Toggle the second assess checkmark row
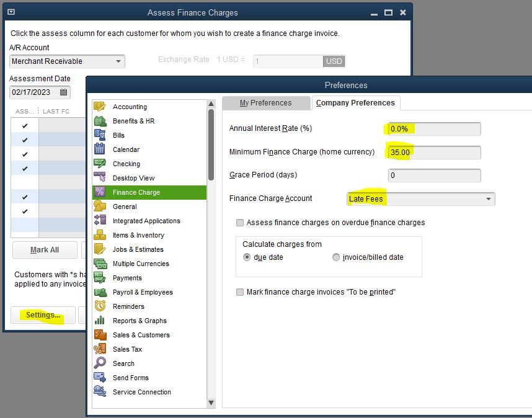 (25, 140)
